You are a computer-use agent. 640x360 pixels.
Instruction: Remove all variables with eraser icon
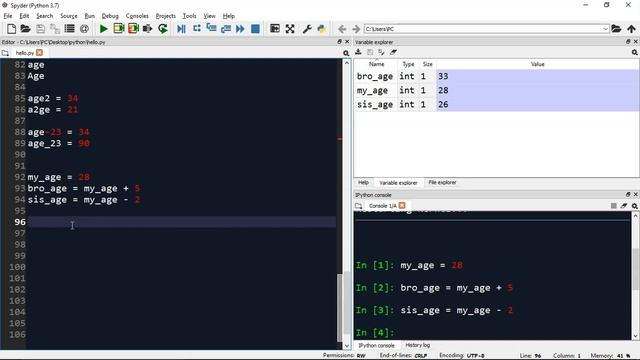click(393, 52)
